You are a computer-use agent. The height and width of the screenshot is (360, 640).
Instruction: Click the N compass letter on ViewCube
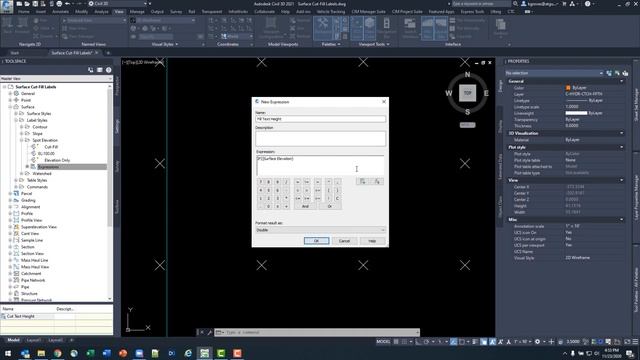pyautogui.click(x=467, y=75)
